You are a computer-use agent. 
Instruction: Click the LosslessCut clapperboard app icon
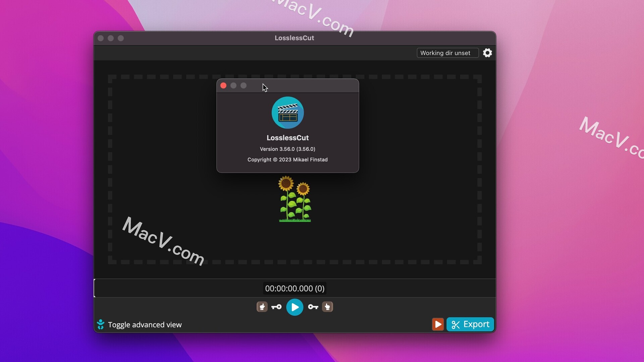pyautogui.click(x=288, y=113)
